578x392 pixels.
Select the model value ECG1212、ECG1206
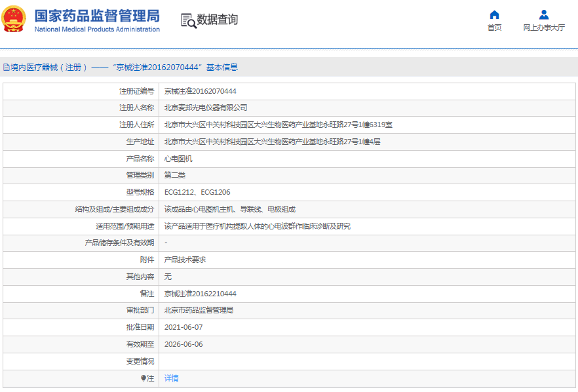point(197,192)
